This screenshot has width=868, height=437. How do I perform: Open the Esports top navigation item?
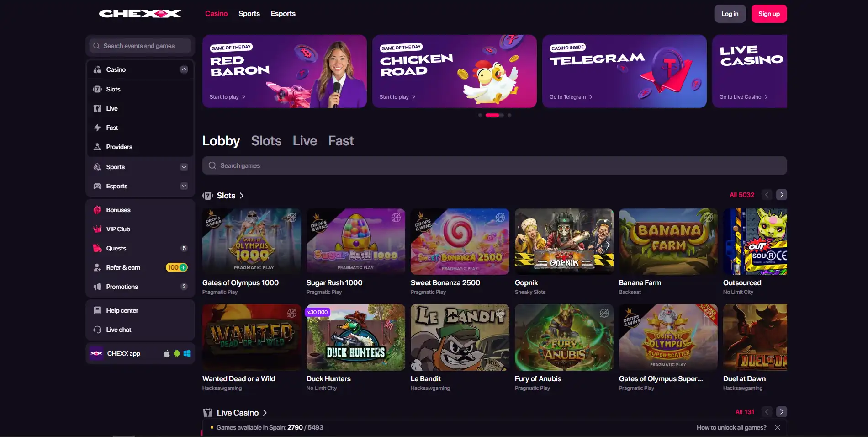(x=283, y=14)
